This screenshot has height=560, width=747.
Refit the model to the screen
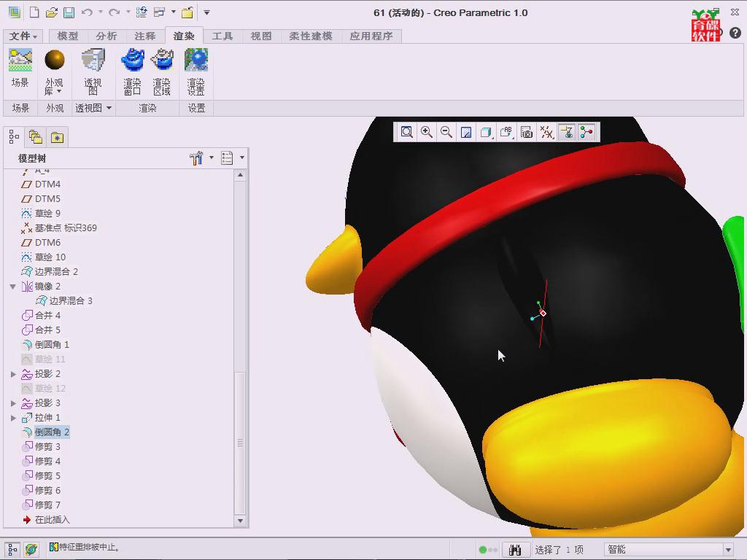pos(407,132)
